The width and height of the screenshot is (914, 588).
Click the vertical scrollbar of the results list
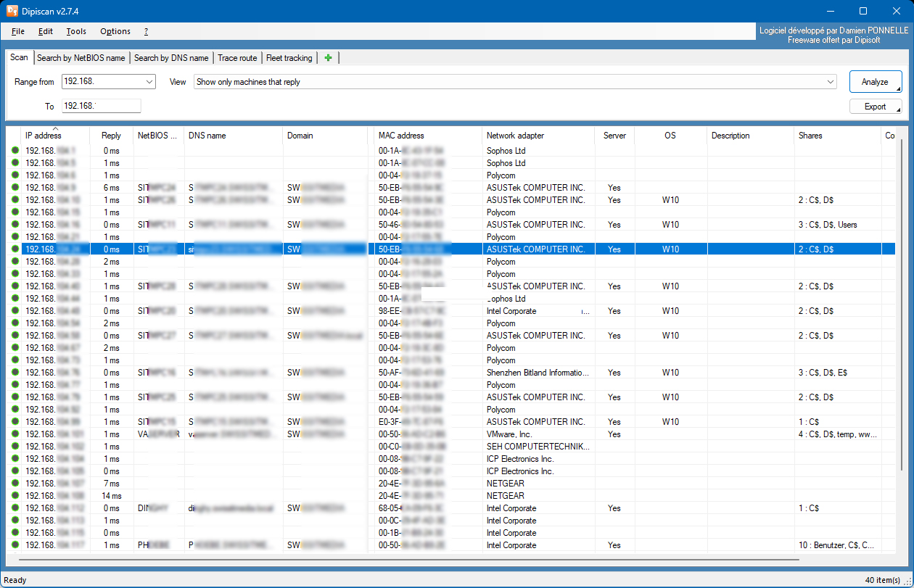(x=902, y=305)
